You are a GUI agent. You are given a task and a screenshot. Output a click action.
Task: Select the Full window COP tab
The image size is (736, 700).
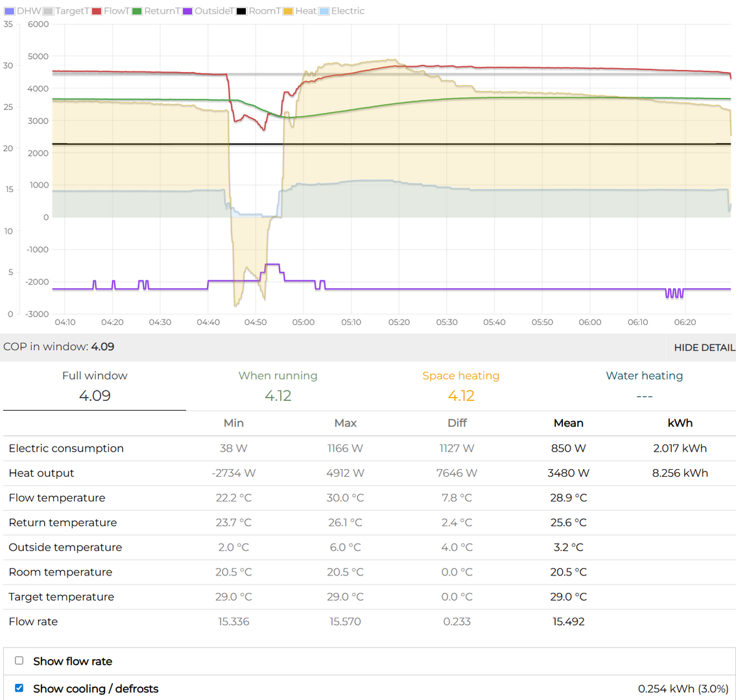95,386
